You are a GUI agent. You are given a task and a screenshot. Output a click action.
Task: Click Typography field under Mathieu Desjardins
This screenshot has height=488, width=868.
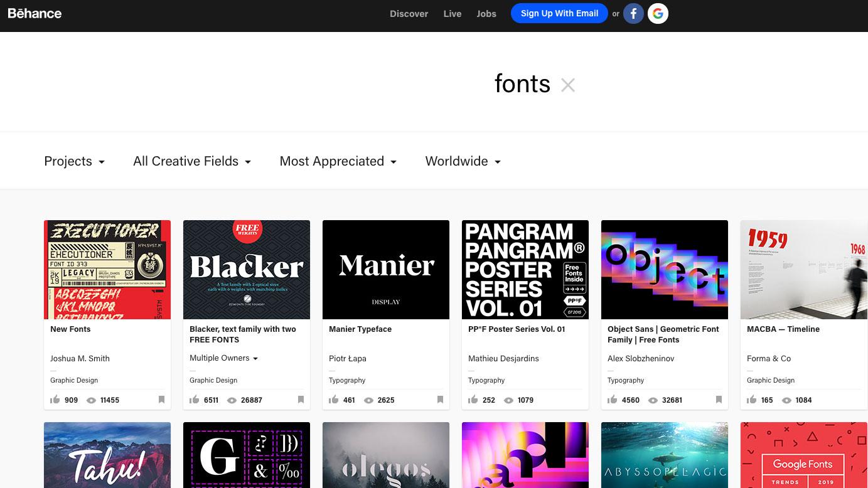point(486,380)
